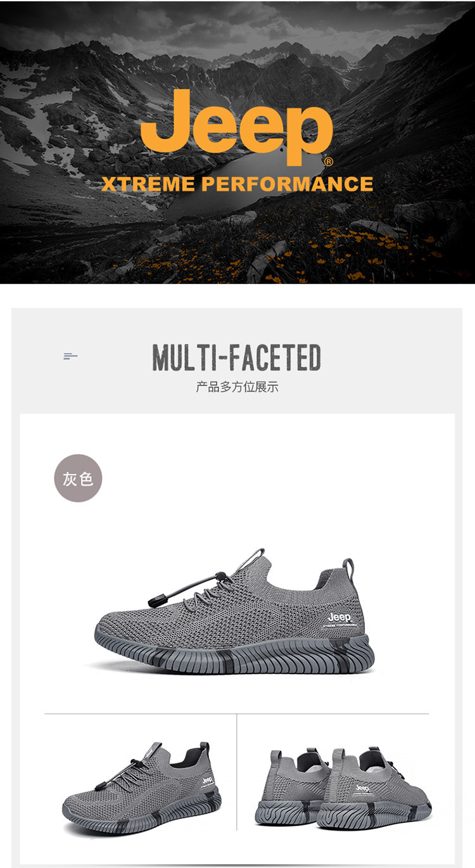
Task: Click the small three-line menu icon
Action: tap(70, 357)
